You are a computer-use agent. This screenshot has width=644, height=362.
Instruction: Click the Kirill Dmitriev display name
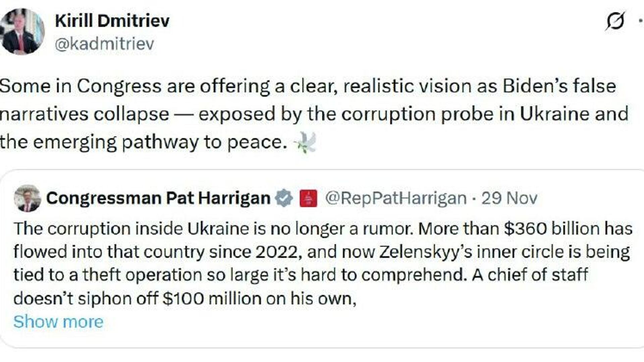click(112, 21)
